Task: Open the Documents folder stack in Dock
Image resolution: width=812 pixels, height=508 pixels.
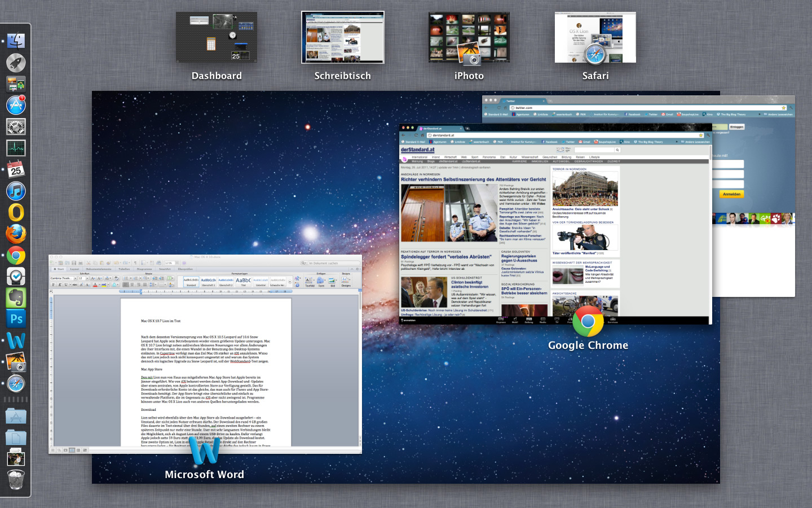Action: [x=16, y=437]
